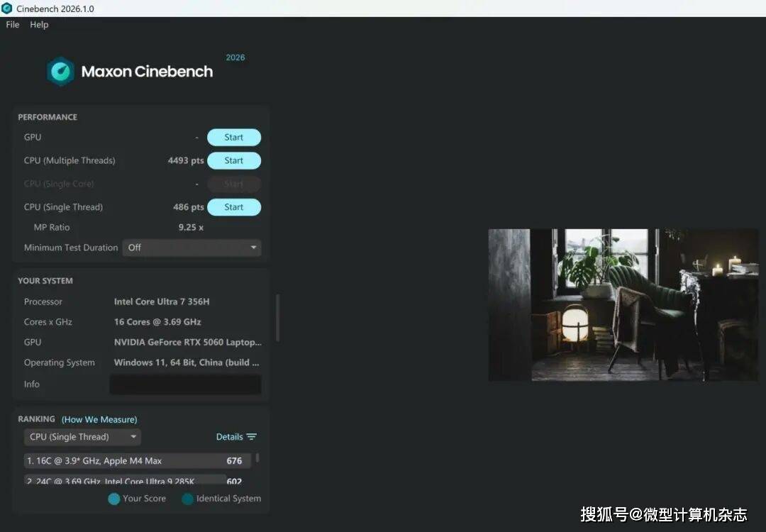766x532 pixels.
Task: Click the PERFORMANCE section heading
Action: tap(48, 117)
